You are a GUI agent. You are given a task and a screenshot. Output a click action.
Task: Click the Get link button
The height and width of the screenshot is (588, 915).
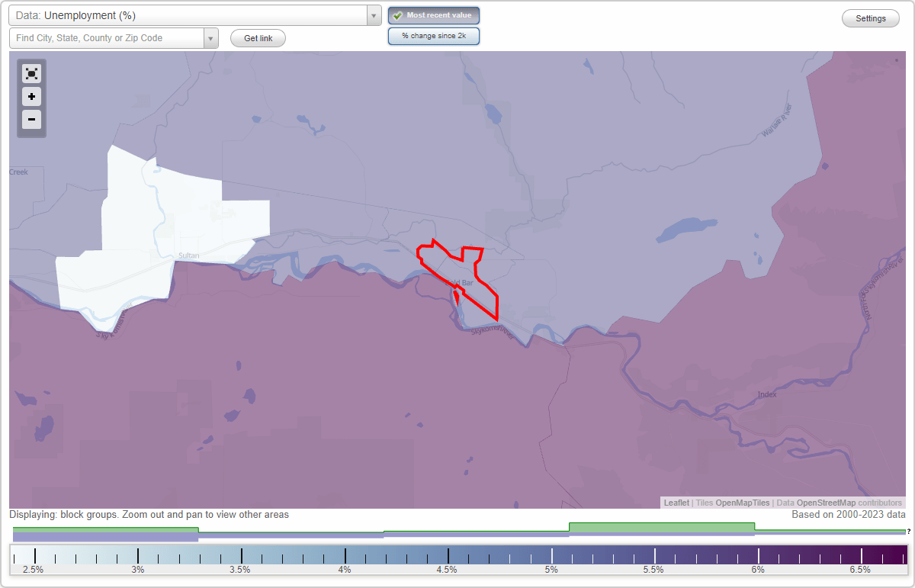point(258,38)
